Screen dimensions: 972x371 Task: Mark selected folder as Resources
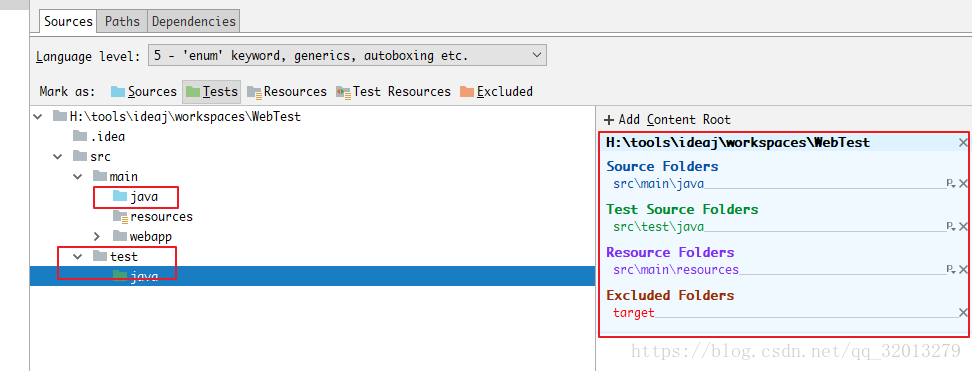point(287,92)
